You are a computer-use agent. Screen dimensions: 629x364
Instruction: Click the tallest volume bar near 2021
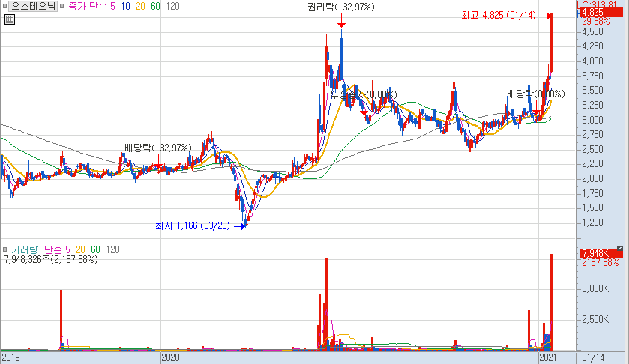coord(552,302)
